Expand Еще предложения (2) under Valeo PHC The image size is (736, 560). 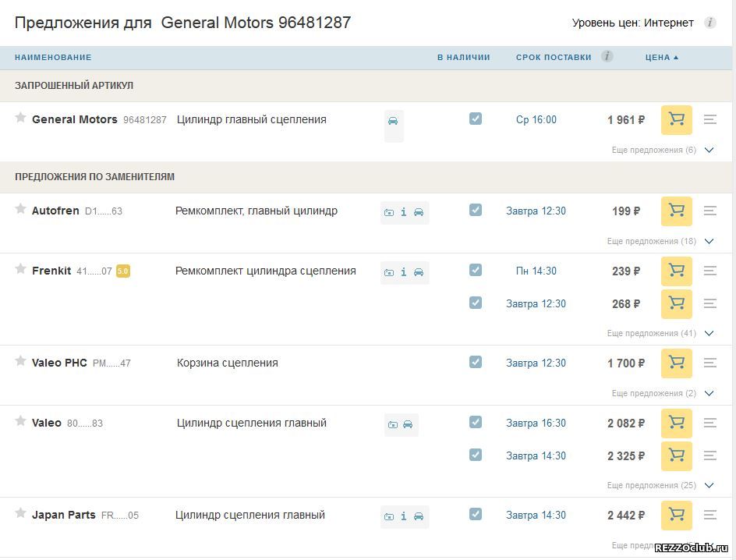pyautogui.click(x=662, y=393)
